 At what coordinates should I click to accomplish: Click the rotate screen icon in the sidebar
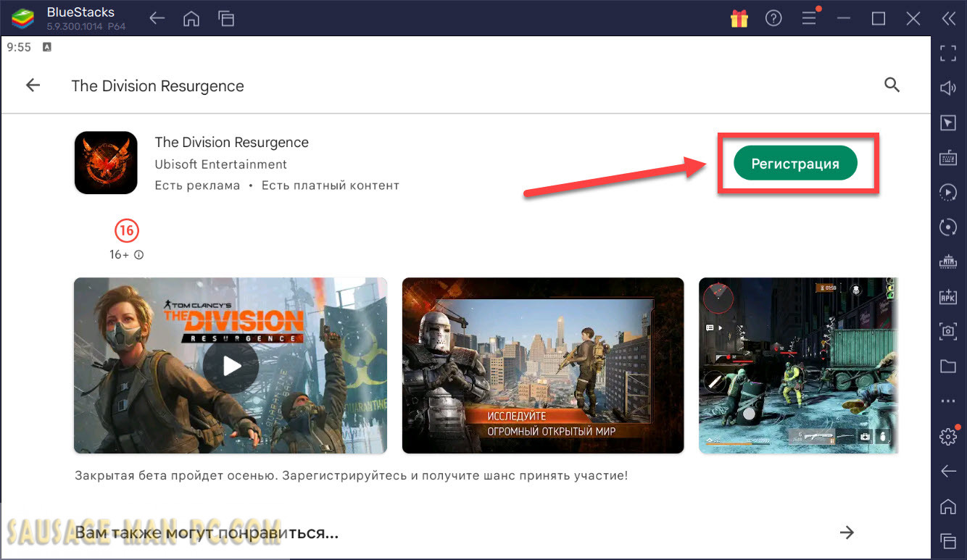pos(948,227)
